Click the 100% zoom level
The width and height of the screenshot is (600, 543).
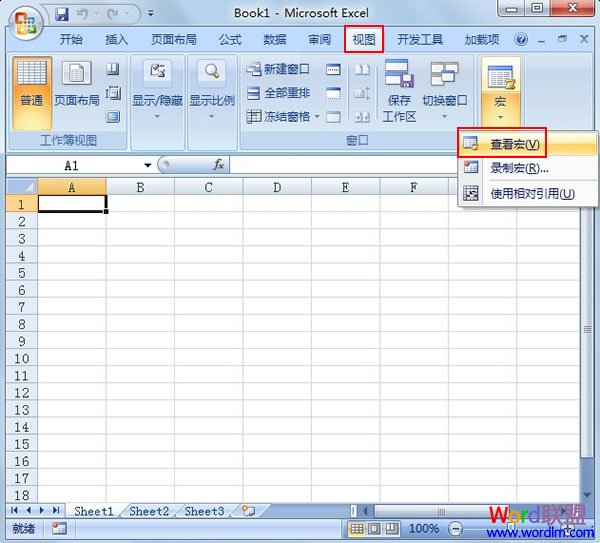(x=424, y=528)
